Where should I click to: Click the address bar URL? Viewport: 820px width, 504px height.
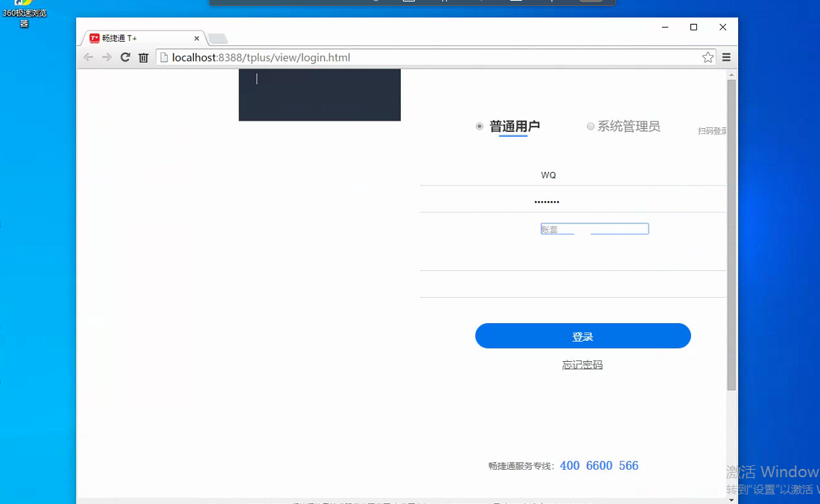click(261, 57)
